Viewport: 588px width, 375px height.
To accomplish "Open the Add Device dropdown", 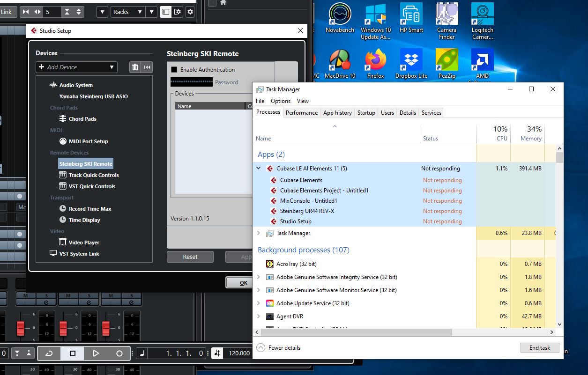I will click(76, 67).
